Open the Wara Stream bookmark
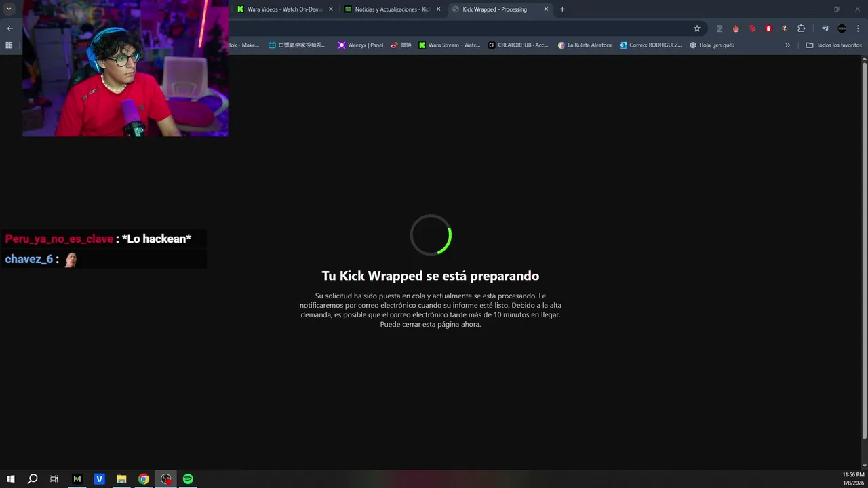 point(450,45)
